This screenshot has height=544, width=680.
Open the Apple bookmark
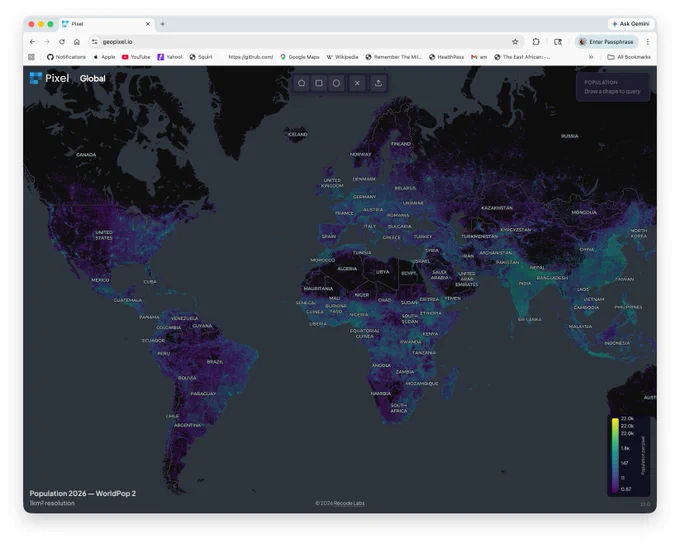(104, 57)
